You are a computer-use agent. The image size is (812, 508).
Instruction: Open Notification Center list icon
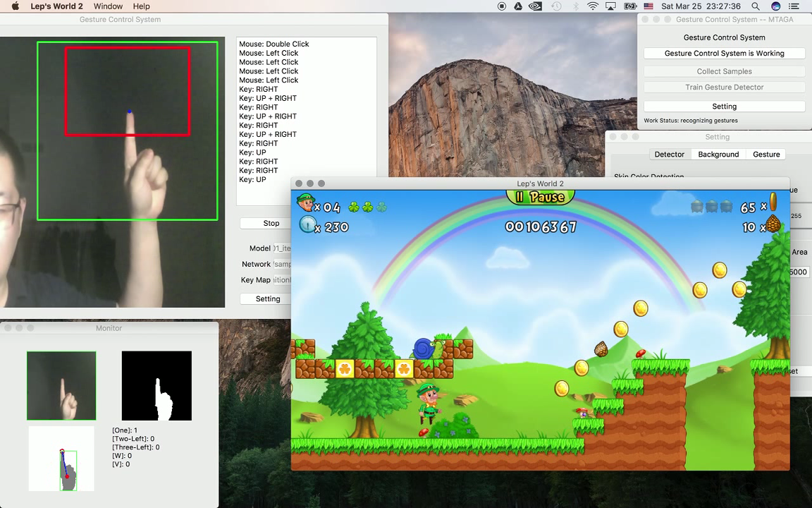coord(794,6)
